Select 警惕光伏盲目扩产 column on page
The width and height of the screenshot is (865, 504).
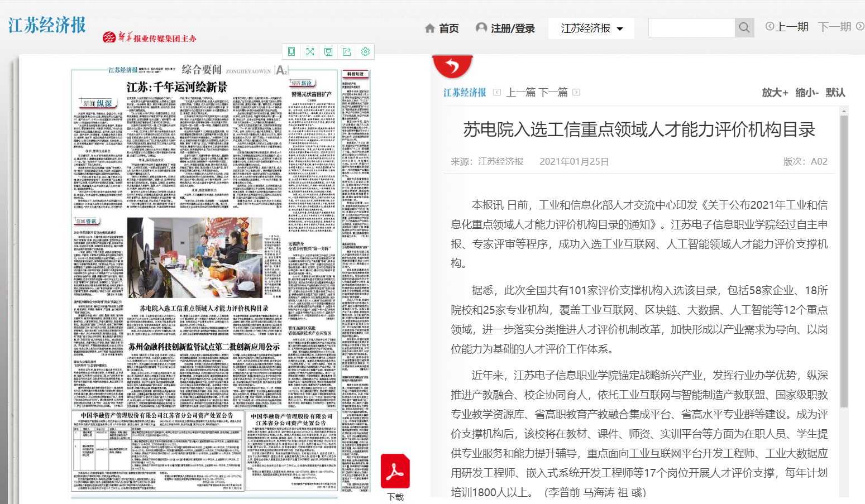pos(312,94)
